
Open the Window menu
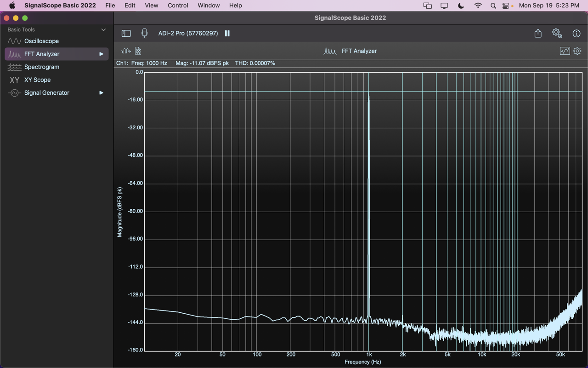[x=209, y=6]
